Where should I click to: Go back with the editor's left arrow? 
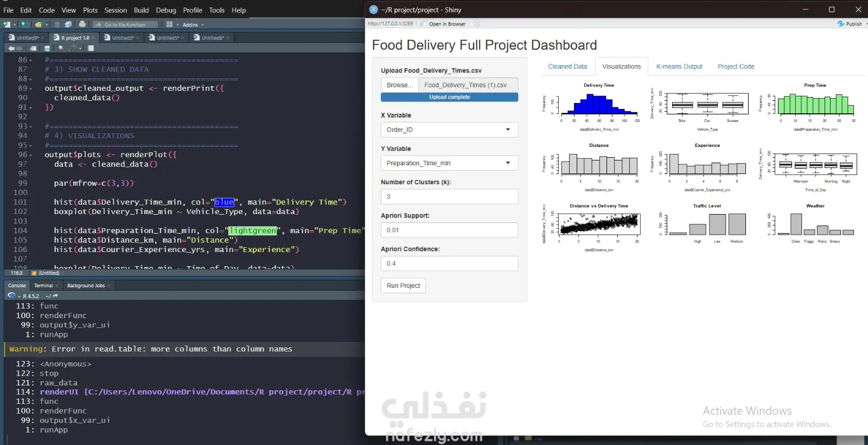(x=11, y=48)
